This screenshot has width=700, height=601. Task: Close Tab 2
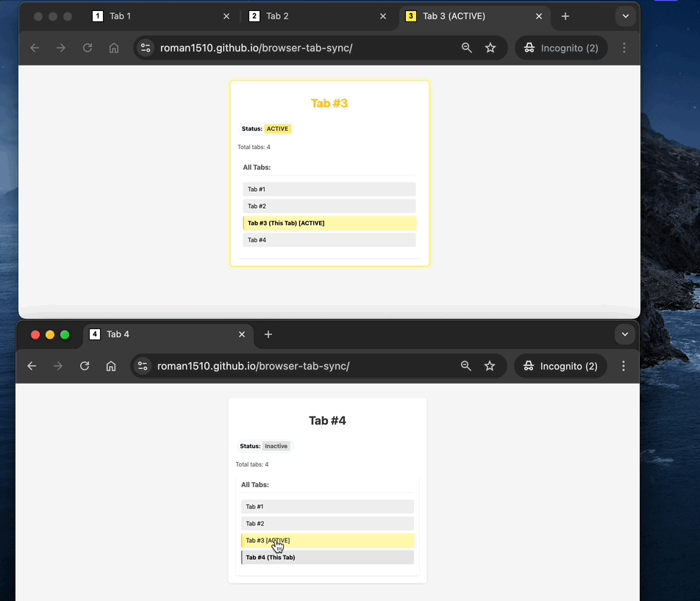click(383, 16)
